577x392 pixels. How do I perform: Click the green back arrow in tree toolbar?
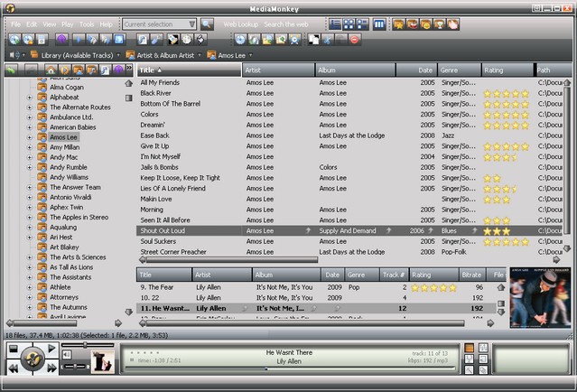point(12,70)
